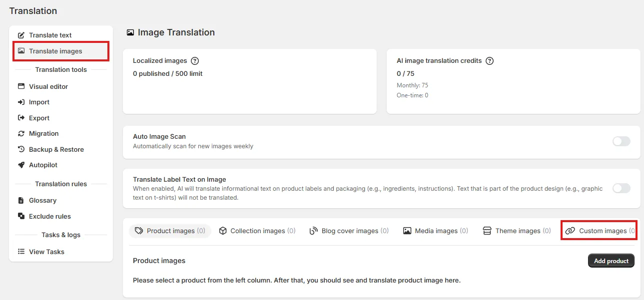Click the Collection images cube icon
Viewport: 644px width, 300px height.
click(x=223, y=231)
